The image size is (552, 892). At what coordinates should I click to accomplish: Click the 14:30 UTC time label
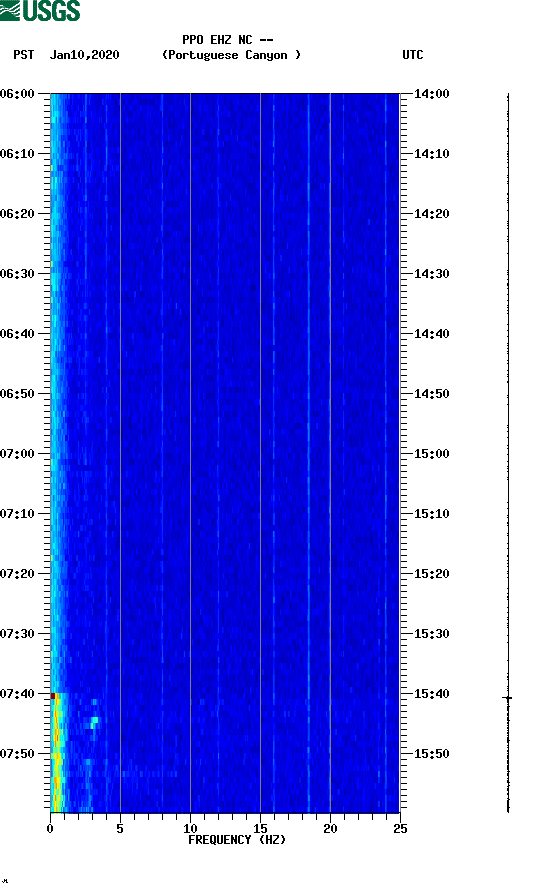pos(431,274)
